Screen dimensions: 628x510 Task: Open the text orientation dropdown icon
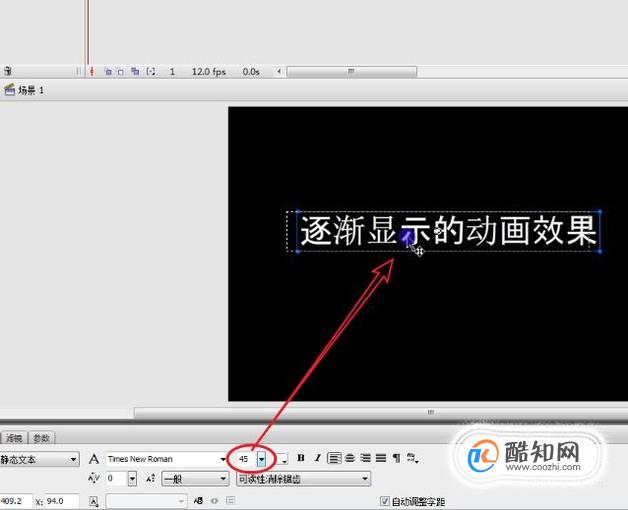[412, 458]
